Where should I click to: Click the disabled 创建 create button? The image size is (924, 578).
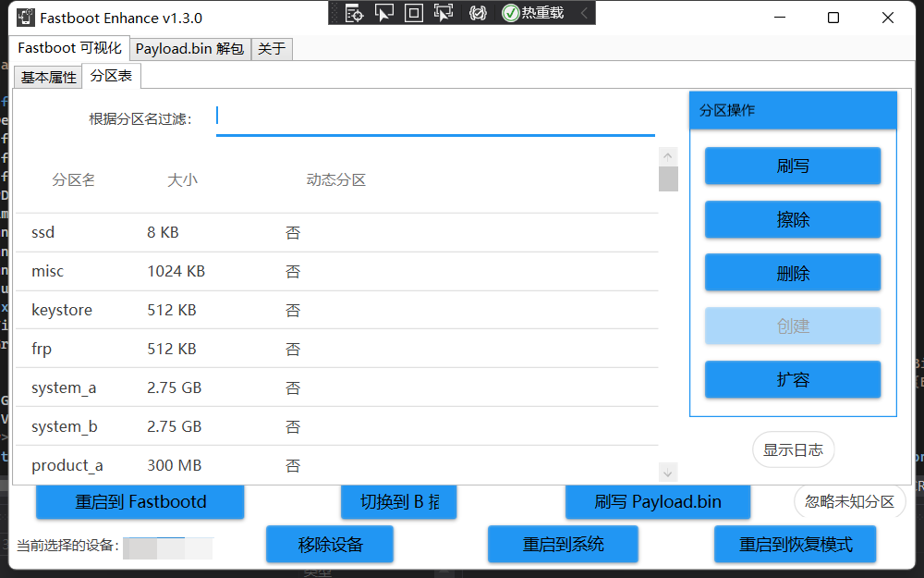tap(793, 326)
